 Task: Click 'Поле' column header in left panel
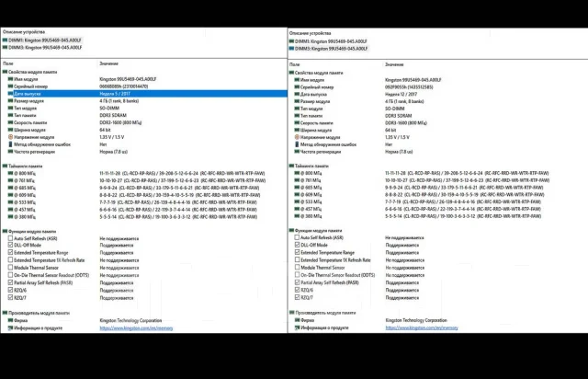tap(8, 63)
